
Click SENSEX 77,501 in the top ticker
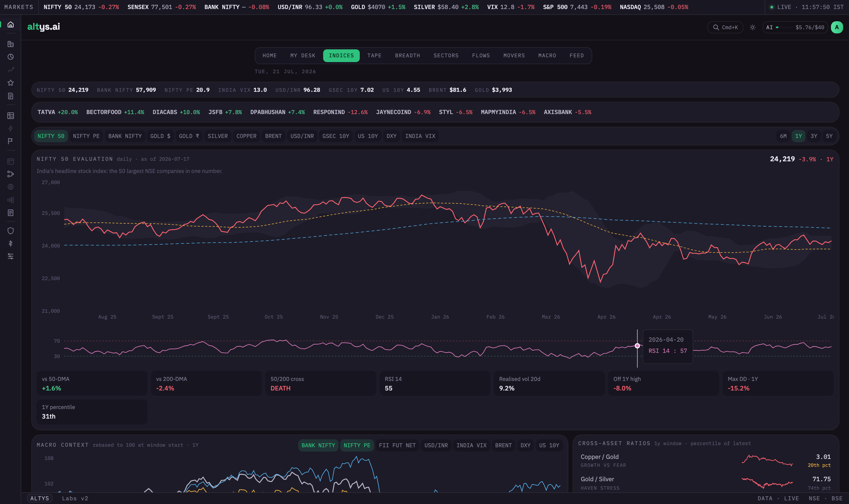click(162, 7)
